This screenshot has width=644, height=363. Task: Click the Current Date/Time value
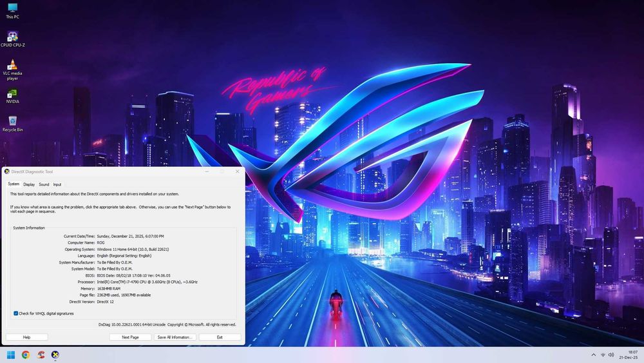(x=130, y=237)
